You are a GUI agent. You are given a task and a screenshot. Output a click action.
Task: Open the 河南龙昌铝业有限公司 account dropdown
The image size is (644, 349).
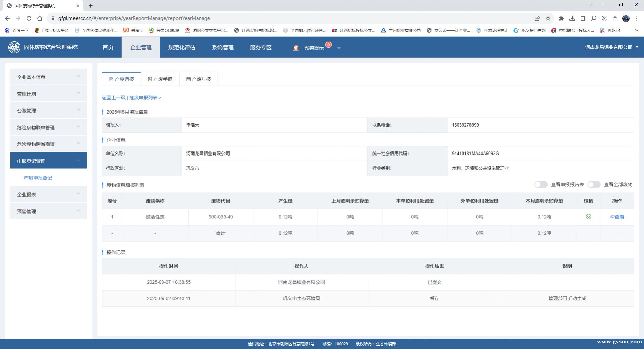(611, 47)
